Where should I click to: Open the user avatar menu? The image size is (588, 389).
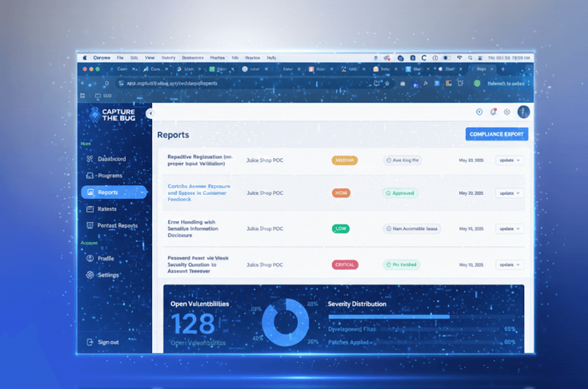(x=524, y=112)
